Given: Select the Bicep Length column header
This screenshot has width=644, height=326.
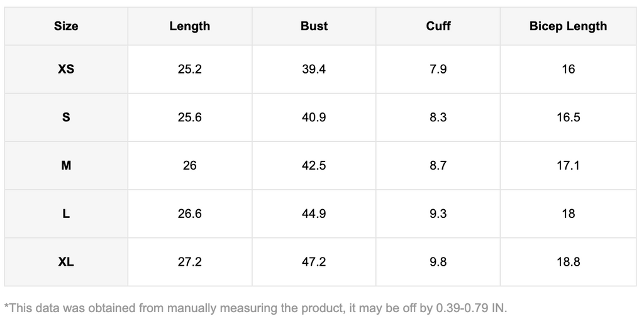Looking at the screenshot, I should click(x=568, y=26).
